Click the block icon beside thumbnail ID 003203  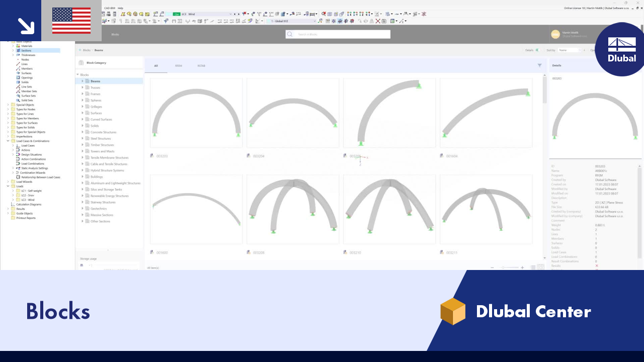pyautogui.click(x=151, y=156)
